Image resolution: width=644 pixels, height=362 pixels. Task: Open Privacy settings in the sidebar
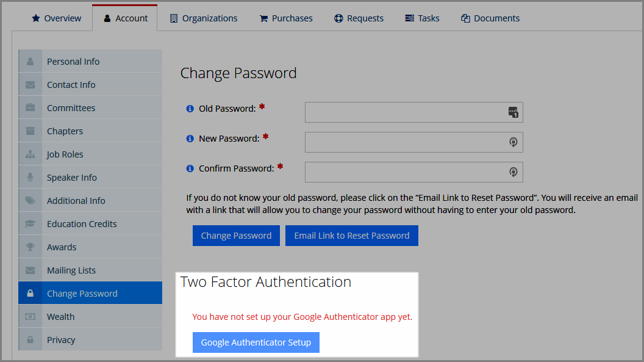click(x=90, y=340)
